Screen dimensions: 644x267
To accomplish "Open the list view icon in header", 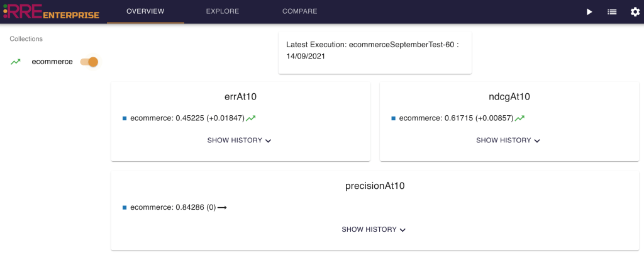I will tap(611, 12).
